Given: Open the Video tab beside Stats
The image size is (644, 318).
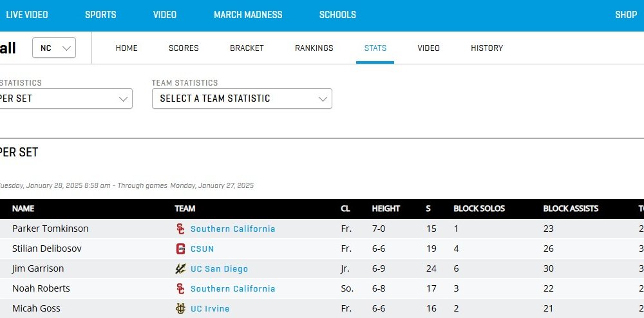Looking at the screenshot, I should click(429, 48).
